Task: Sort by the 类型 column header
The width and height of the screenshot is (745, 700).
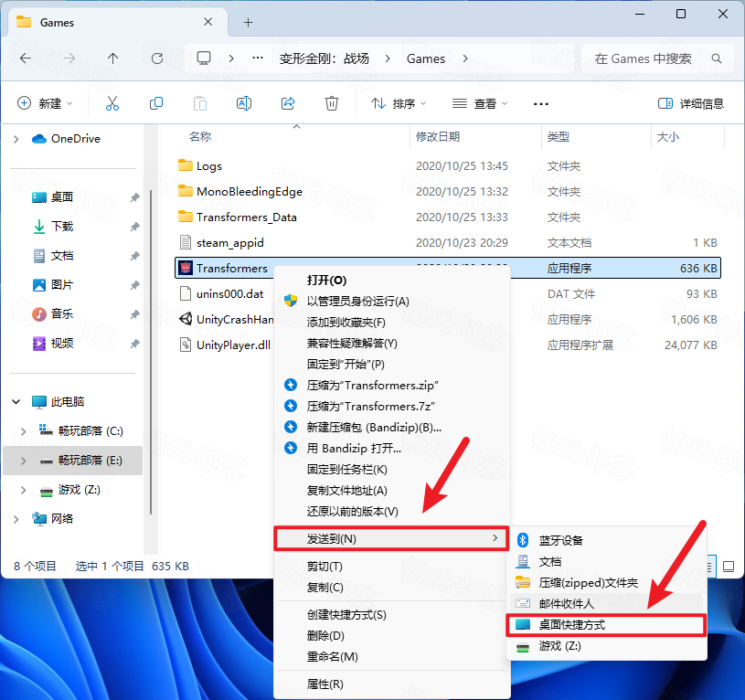Action: (x=596, y=137)
